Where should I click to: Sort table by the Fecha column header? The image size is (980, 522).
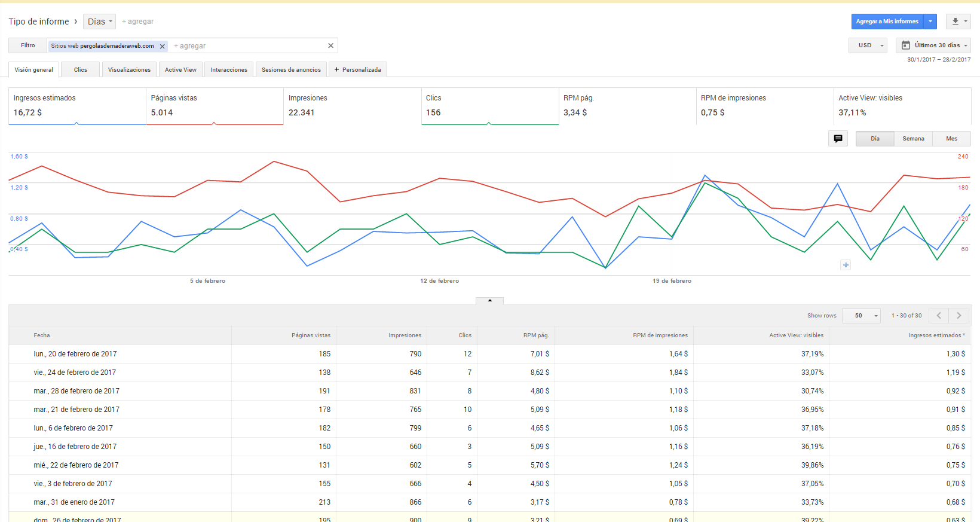pyautogui.click(x=42, y=335)
